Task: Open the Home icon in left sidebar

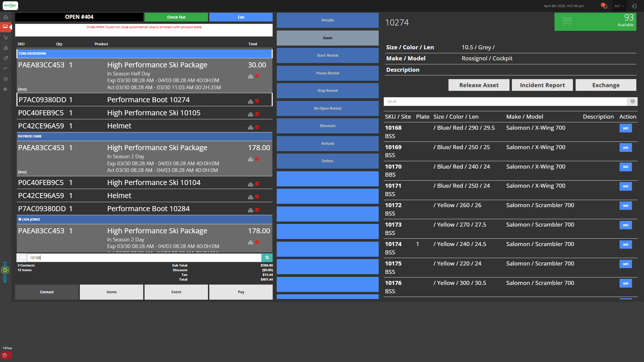Action: (5, 17)
